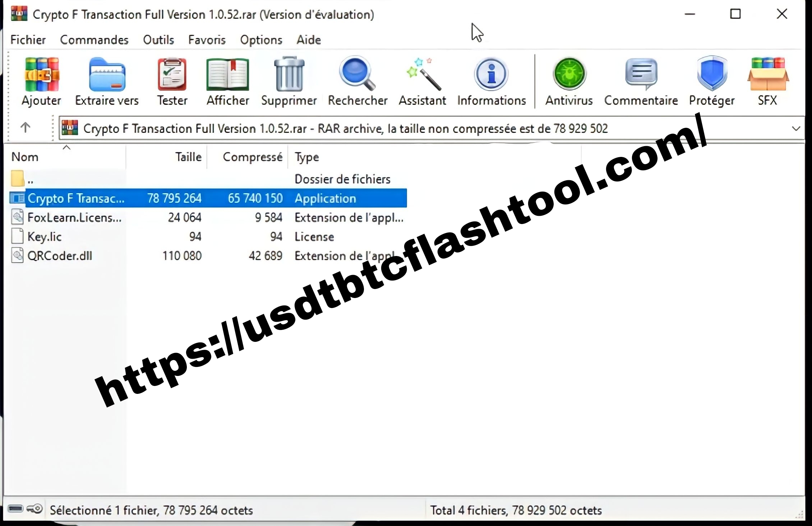812x526 pixels.
Task: Open the Rechercher tool
Action: click(357, 80)
